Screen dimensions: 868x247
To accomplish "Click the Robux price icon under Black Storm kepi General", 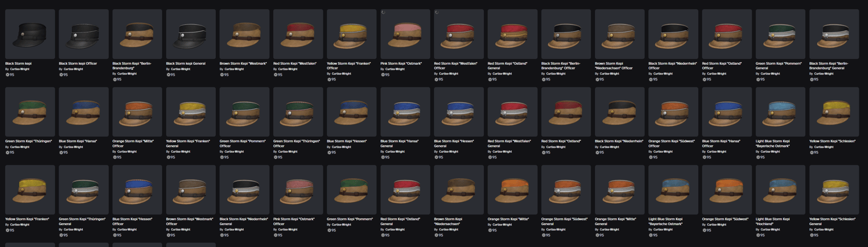I will [168, 75].
